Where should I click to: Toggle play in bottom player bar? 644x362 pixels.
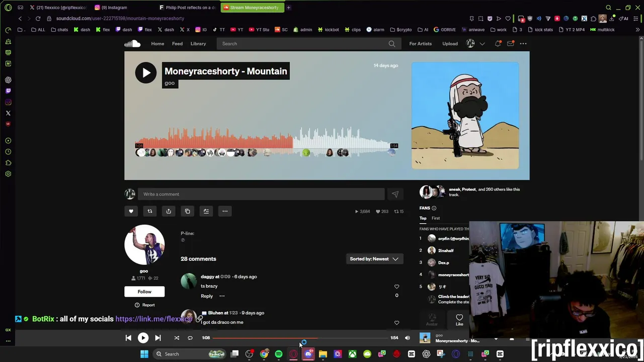pos(143,338)
